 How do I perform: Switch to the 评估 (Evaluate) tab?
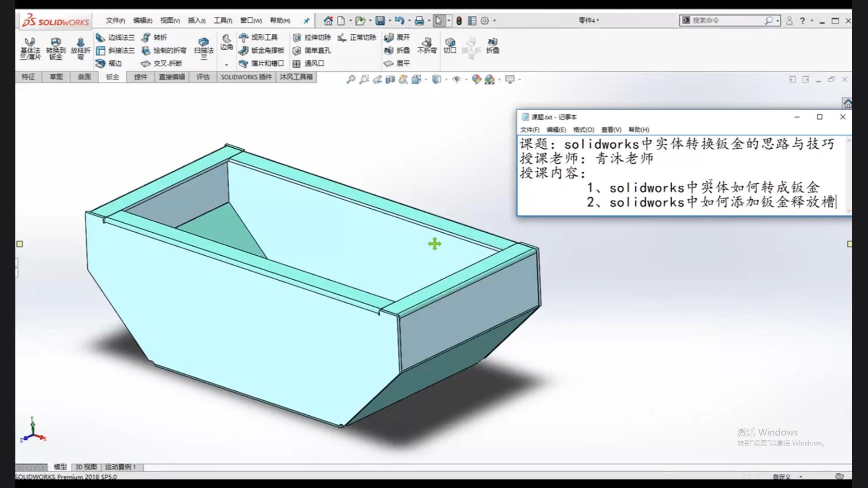pyautogui.click(x=203, y=77)
